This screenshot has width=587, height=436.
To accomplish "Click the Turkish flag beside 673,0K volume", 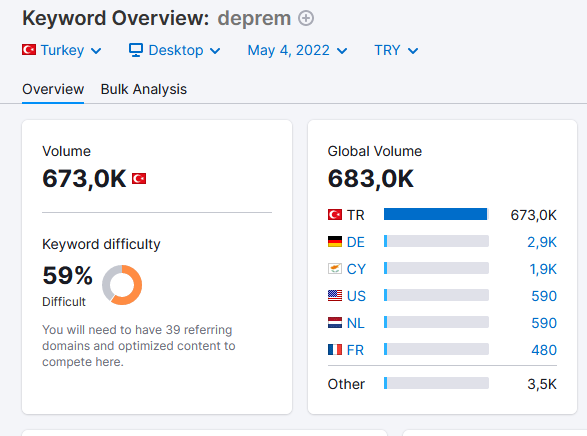I will (139, 179).
